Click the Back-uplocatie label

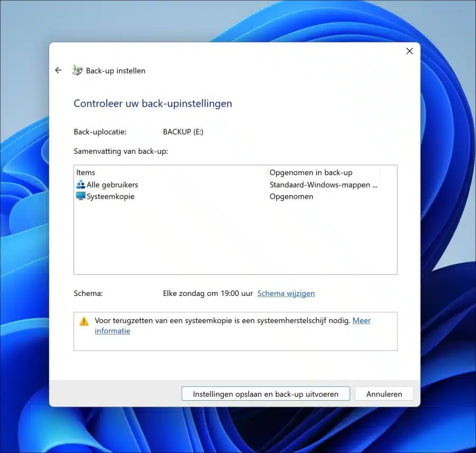click(100, 132)
